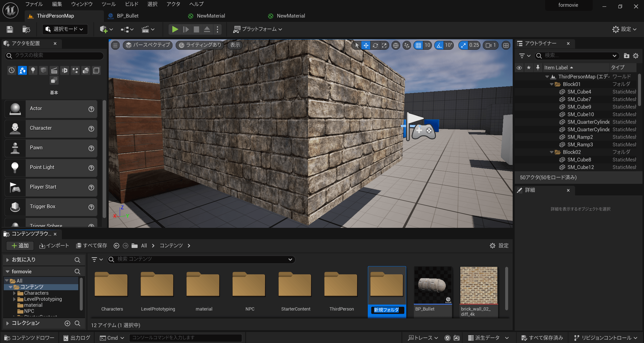Click the Lights category icon in Place Actors
Image resolution: width=644 pixels, height=343 pixels.
[33, 70]
